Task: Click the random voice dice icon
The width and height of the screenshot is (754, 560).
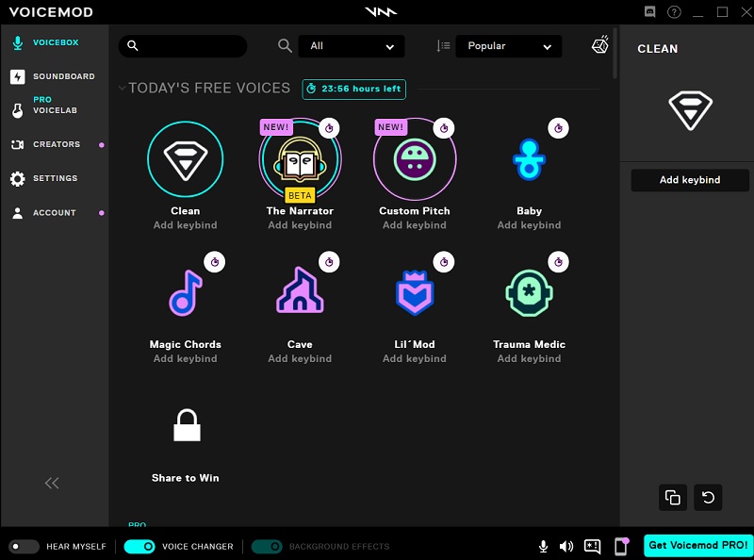Action: [x=600, y=44]
